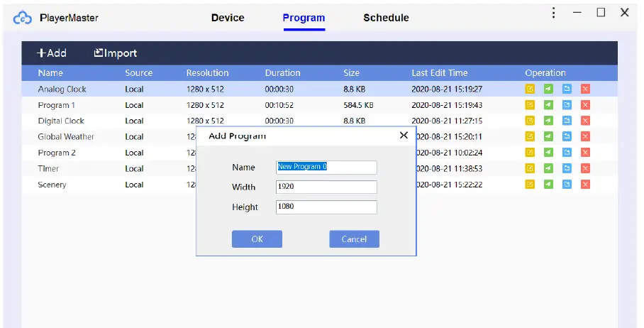Click the 2020-08-21 15:22:22 edit time
The height and width of the screenshot is (328, 644).
coord(450,185)
